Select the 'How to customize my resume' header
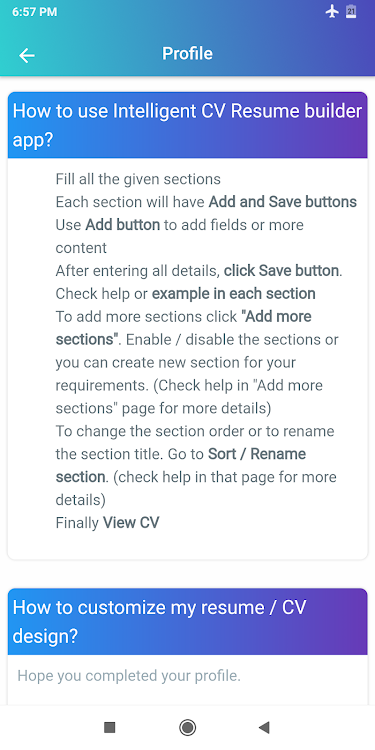 188,622
